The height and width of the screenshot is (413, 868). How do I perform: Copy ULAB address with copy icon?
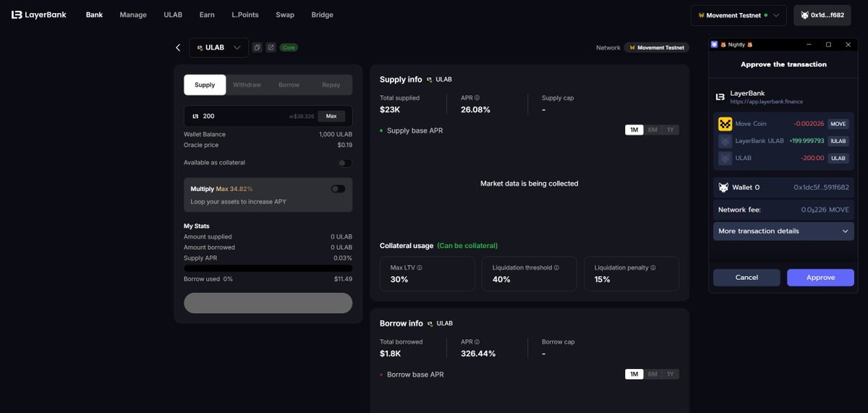point(257,48)
